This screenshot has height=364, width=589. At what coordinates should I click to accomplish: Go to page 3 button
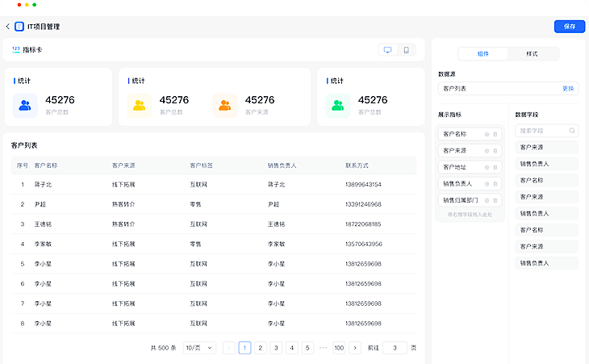[276, 348]
